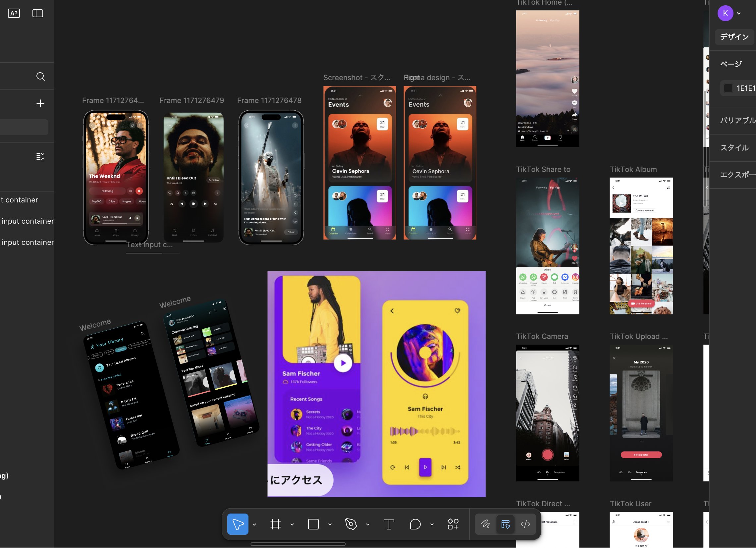Open the Actions components tool
756x548 pixels.
point(453,524)
